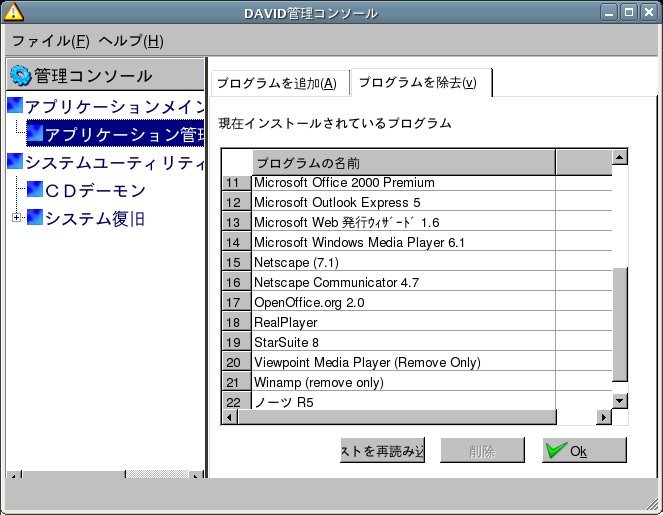Screen dimensions: 663x515
Task: Click row number 15 header
Action: point(237,263)
